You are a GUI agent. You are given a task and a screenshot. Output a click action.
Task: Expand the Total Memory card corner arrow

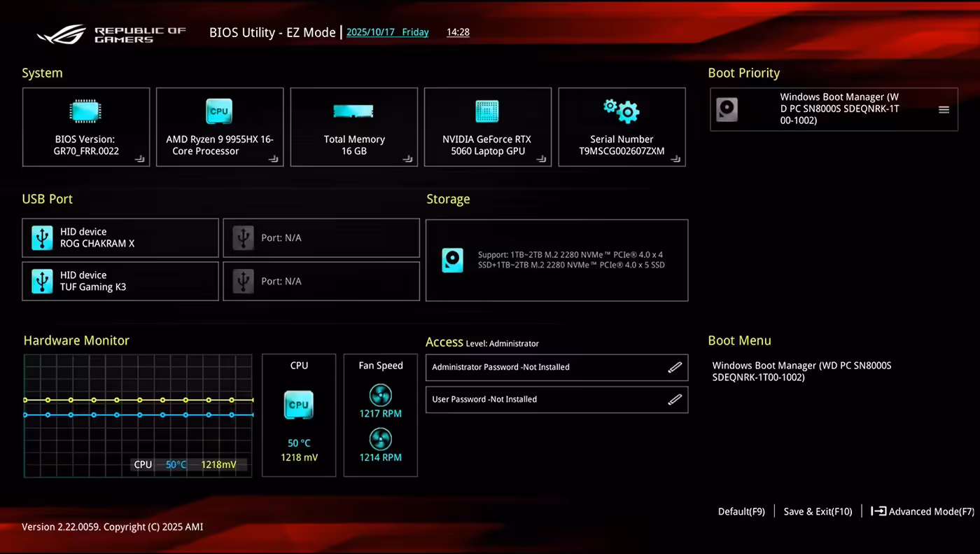pyautogui.click(x=408, y=159)
